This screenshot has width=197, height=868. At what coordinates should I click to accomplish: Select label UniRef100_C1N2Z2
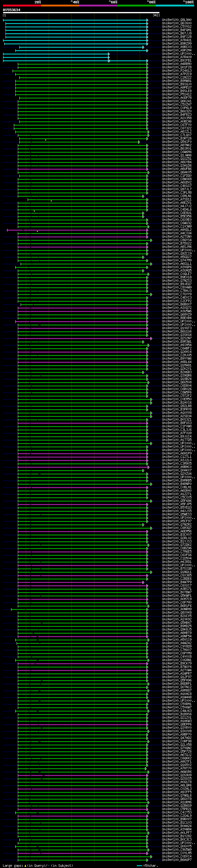(x=176, y=78)
